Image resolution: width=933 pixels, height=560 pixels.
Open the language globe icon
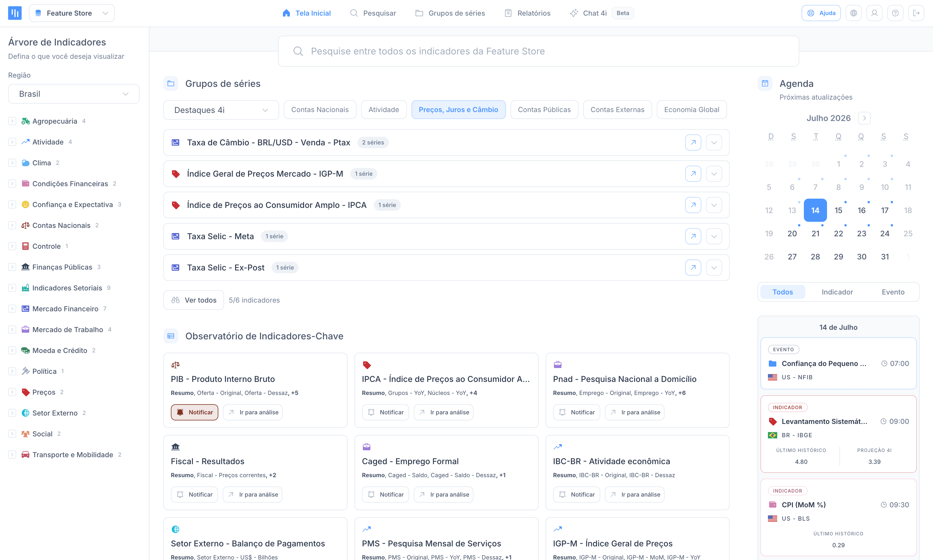[853, 13]
